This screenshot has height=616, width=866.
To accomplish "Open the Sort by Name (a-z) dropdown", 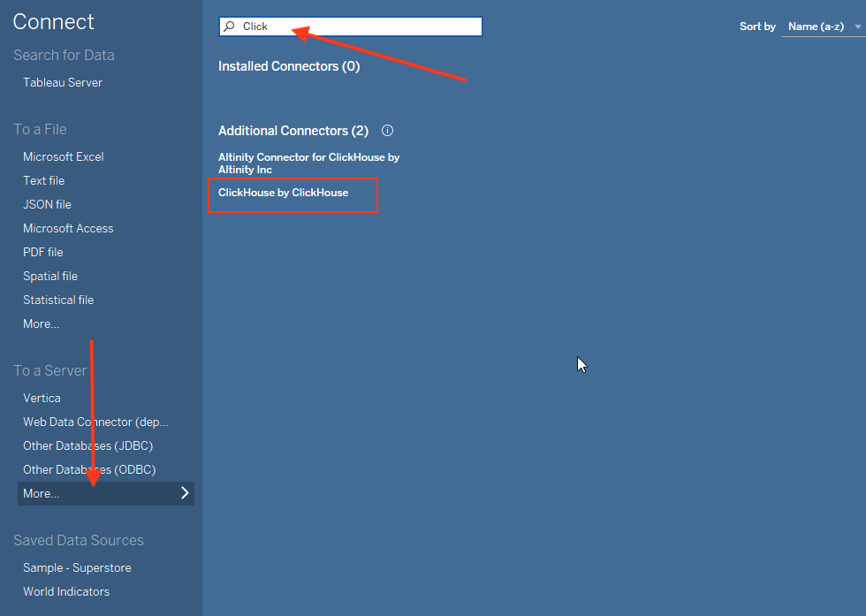I will tap(819, 27).
